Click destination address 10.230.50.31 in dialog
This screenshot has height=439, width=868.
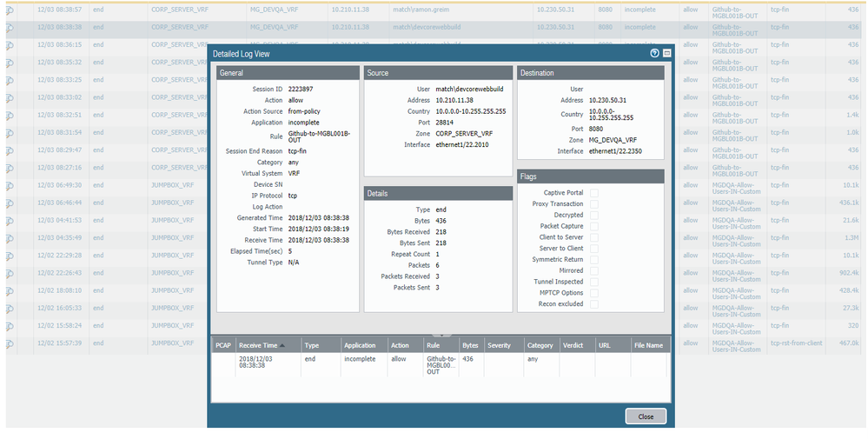click(x=608, y=100)
